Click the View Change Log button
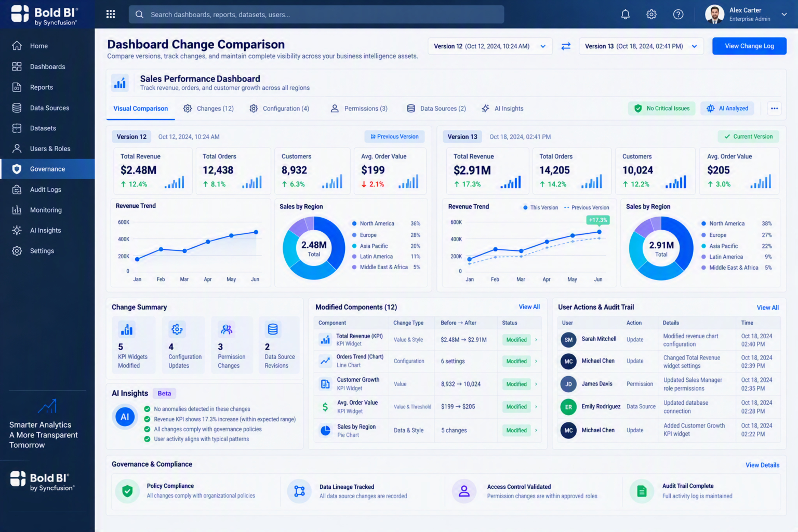This screenshot has height=532, width=798. tap(749, 46)
